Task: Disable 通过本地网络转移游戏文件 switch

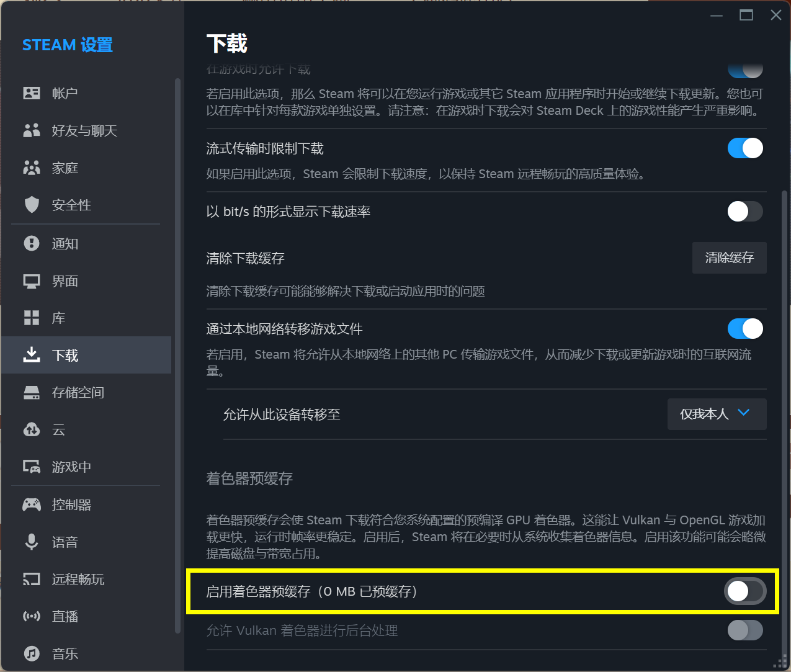Action: tap(745, 328)
